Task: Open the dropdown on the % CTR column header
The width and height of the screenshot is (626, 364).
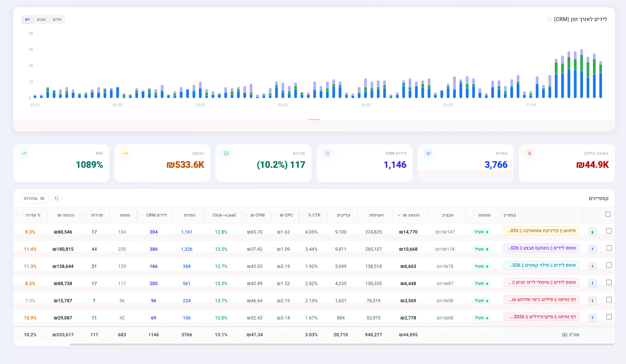Action: 305,215
